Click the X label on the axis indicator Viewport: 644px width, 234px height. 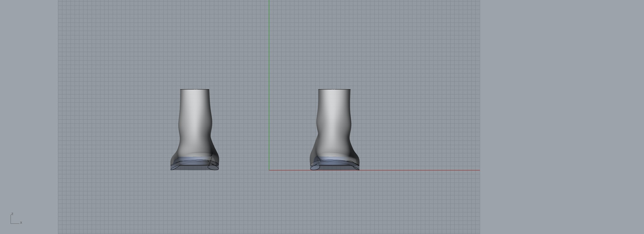tap(21, 223)
